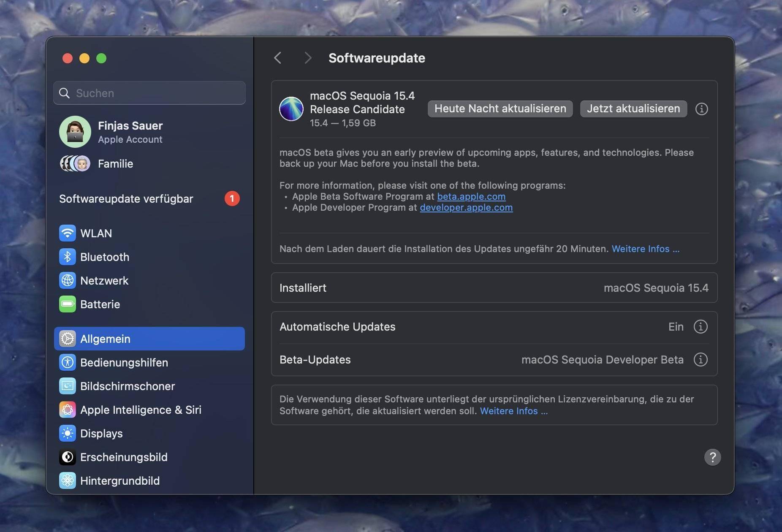Image resolution: width=782 pixels, height=532 pixels.
Task: Open the developer.apple.com link
Action: (x=466, y=207)
